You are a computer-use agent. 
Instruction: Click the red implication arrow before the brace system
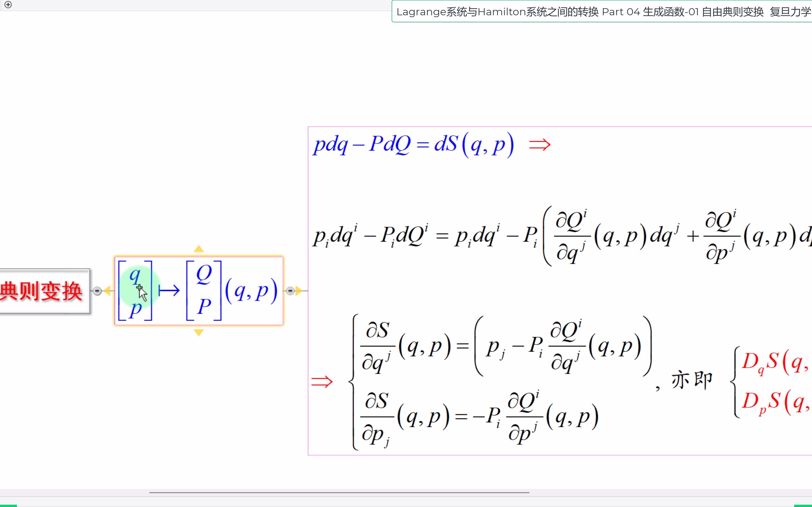click(322, 382)
